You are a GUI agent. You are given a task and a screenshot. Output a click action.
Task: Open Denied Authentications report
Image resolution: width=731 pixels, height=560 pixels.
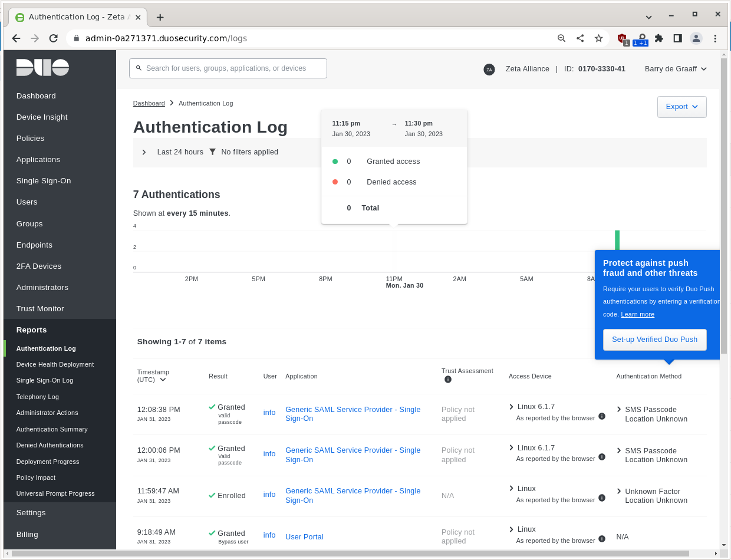point(50,445)
